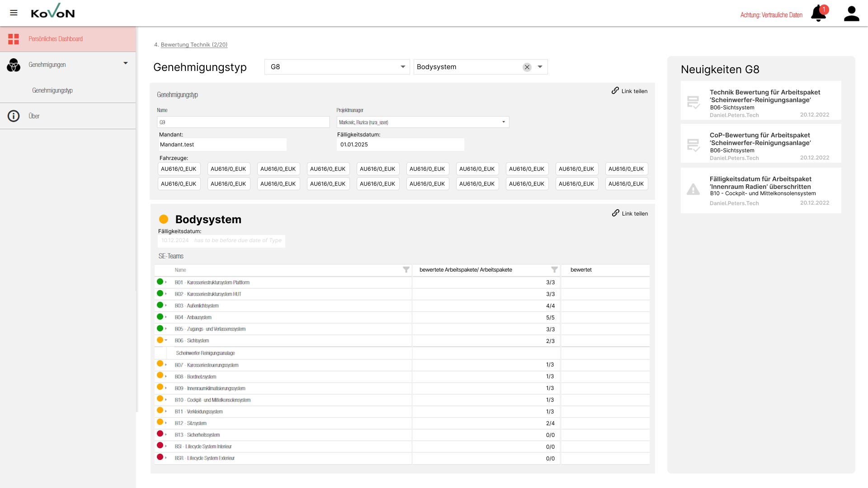Click the Persönliches Dashboard grid icon
Image resolution: width=868 pixels, height=488 pixels.
coord(14,39)
